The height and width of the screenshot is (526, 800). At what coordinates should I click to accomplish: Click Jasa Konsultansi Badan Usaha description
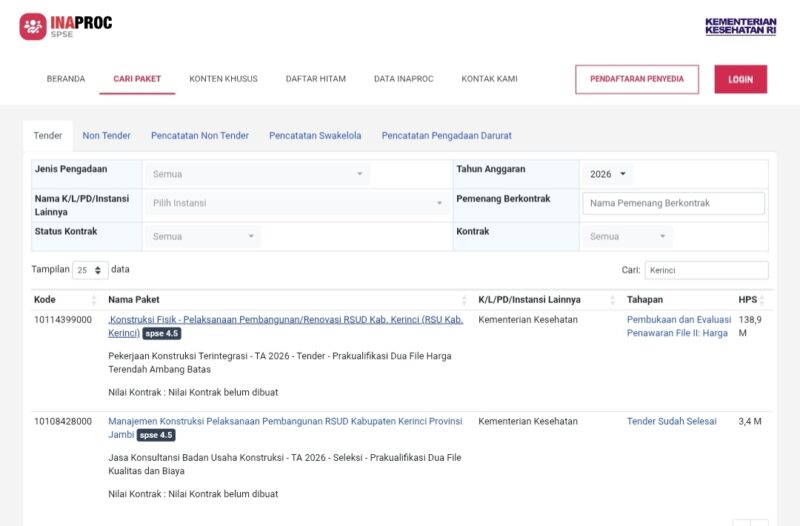(x=285, y=464)
